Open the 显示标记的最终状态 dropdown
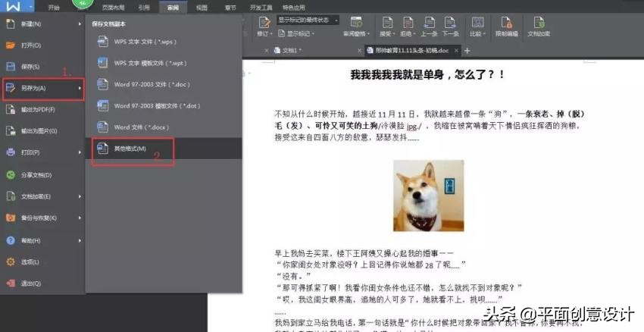This screenshot has width=644, height=332. [308, 20]
